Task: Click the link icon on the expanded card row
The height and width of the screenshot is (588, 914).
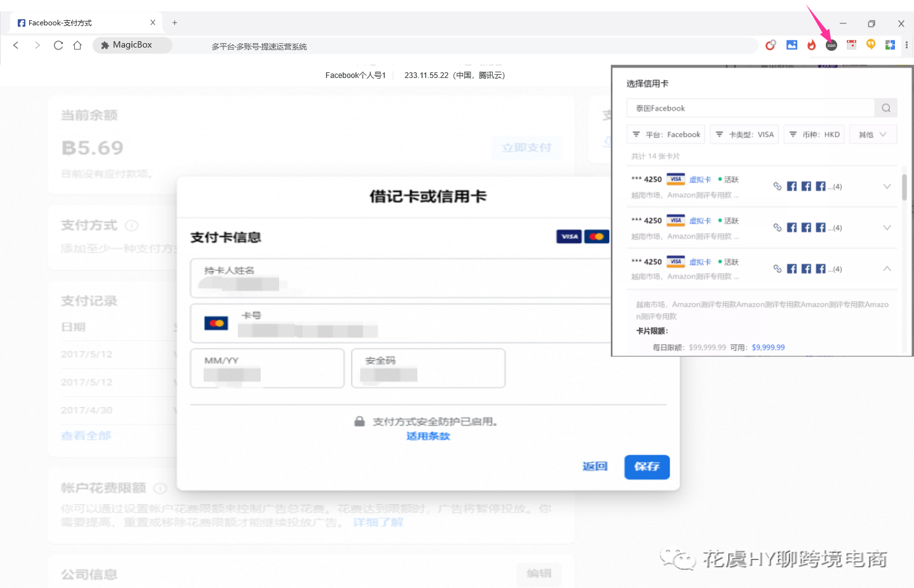Action: tap(778, 269)
